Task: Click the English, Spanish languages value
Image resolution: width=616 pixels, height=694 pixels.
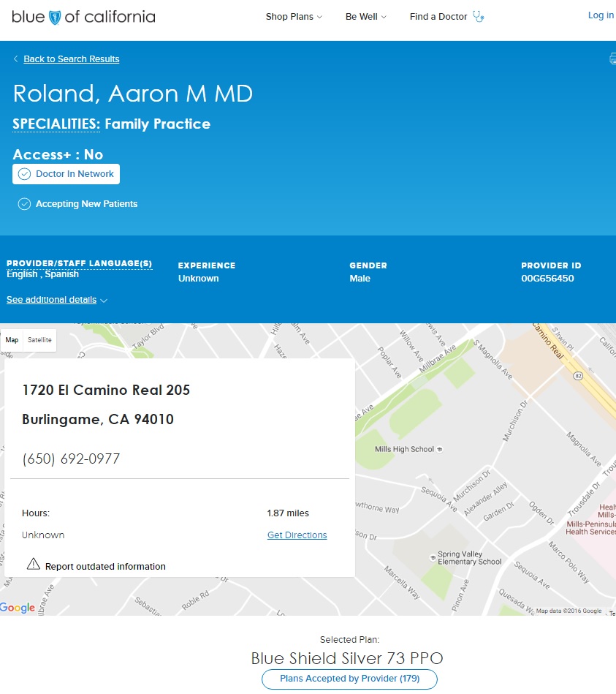Action: [x=42, y=274]
